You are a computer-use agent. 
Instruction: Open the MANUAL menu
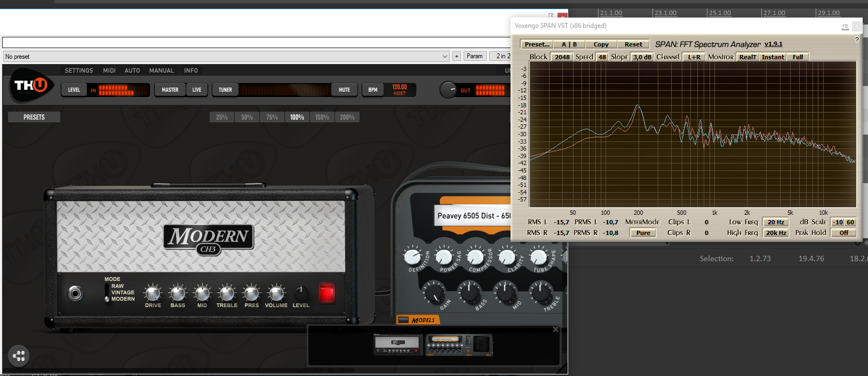pos(162,70)
